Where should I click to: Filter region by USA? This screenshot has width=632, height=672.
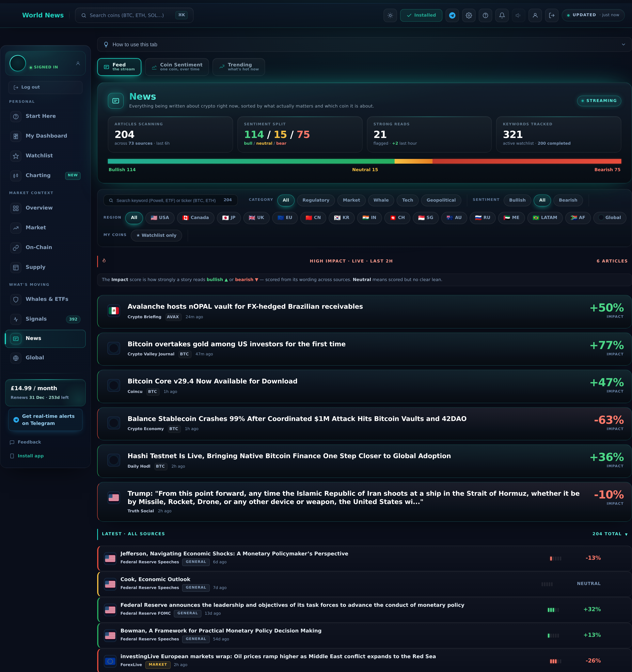pyautogui.click(x=160, y=218)
